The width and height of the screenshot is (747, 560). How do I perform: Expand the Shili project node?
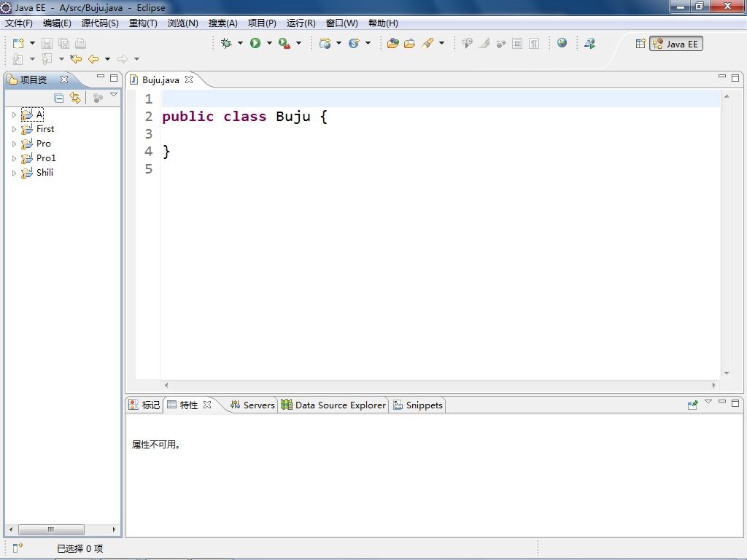pyautogui.click(x=14, y=173)
